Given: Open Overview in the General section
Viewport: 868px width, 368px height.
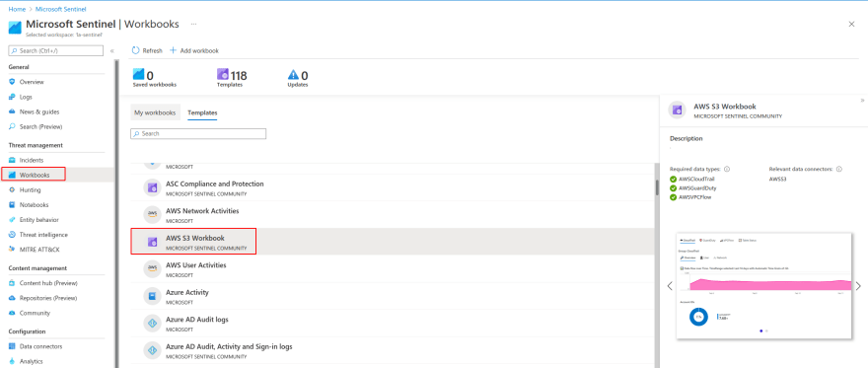Looking at the screenshot, I should tap(32, 82).
